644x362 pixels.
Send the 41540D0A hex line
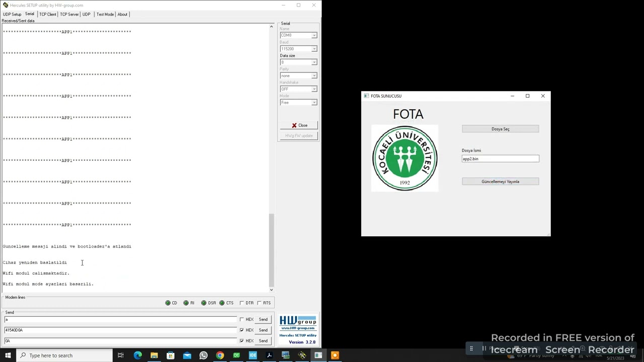[263, 330]
